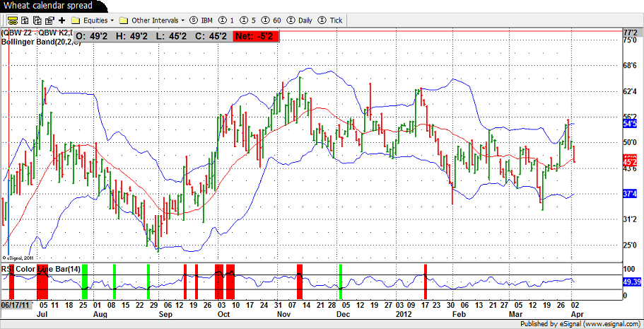
Task: Click the red Net: -5'2 value box
Action: (255, 35)
